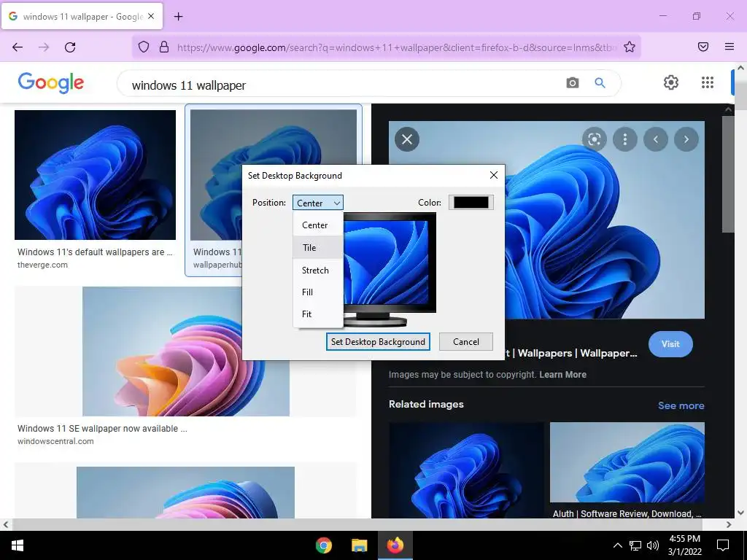747x560 pixels.
Task: Open Google settings gear
Action: click(x=671, y=82)
